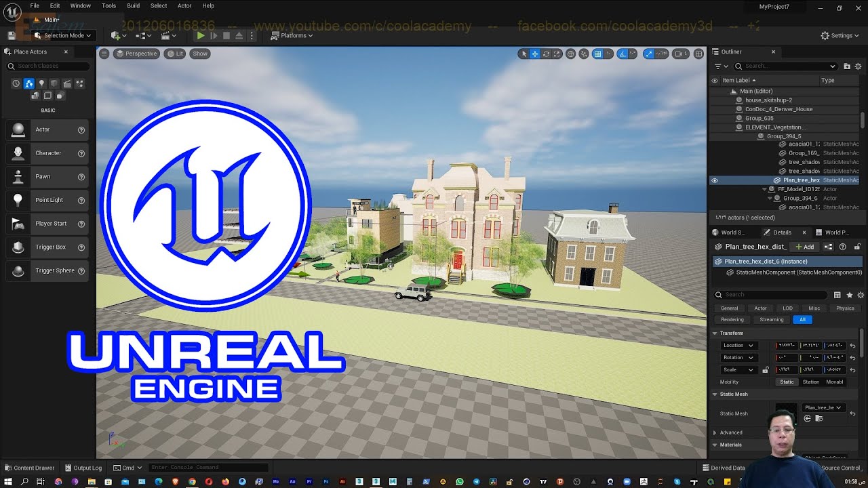Choose the Scale tool in viewport
The height and width of the screenshot is (488, 868).
[557, 54]
